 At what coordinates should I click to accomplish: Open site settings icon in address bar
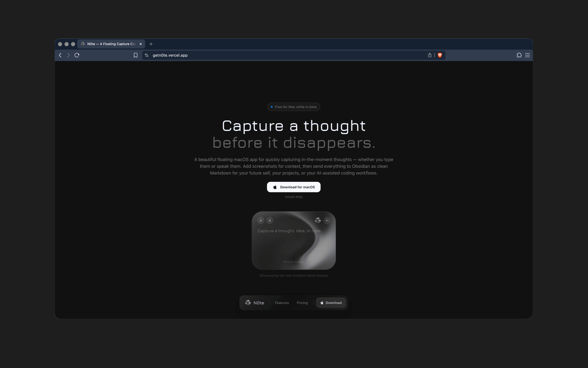click(x=147, y=55)
